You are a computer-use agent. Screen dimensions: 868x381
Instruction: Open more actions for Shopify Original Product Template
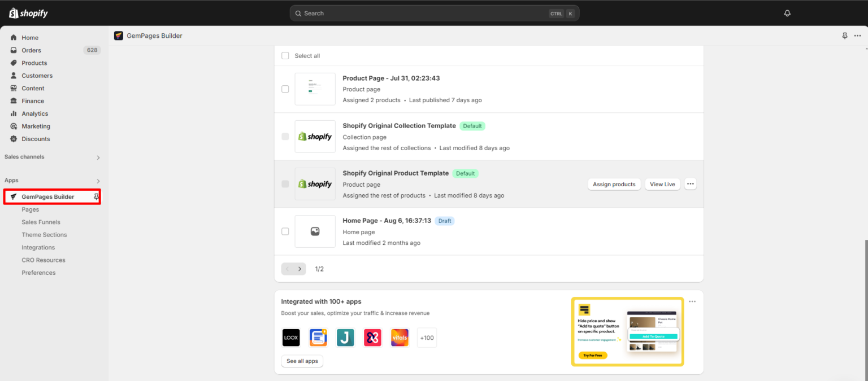(x=690, y=184)
